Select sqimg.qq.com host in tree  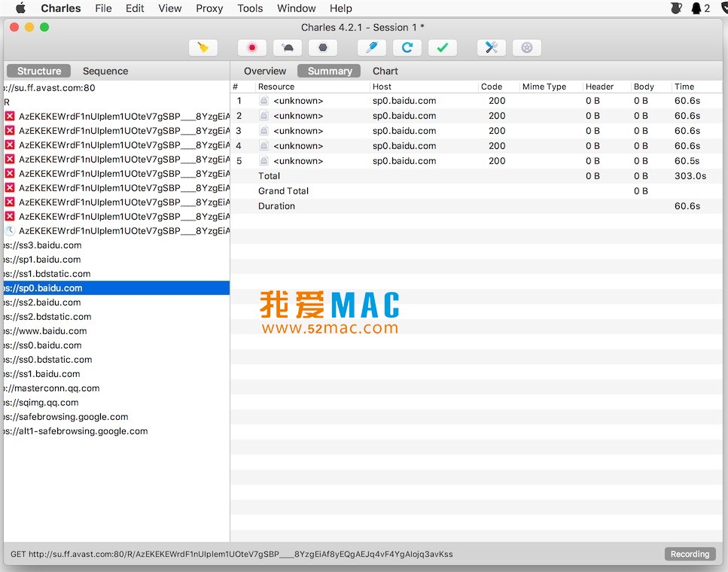[x=41, y=403]
